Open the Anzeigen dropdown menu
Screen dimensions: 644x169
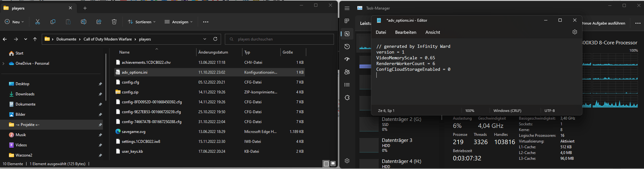tap(179, 22)
